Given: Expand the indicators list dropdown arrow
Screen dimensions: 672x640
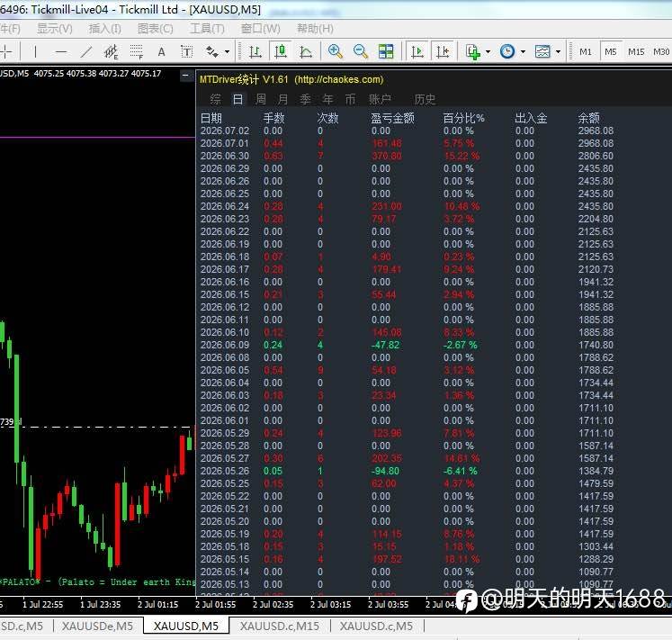Looking at the screenshot, I should point(488,52).
